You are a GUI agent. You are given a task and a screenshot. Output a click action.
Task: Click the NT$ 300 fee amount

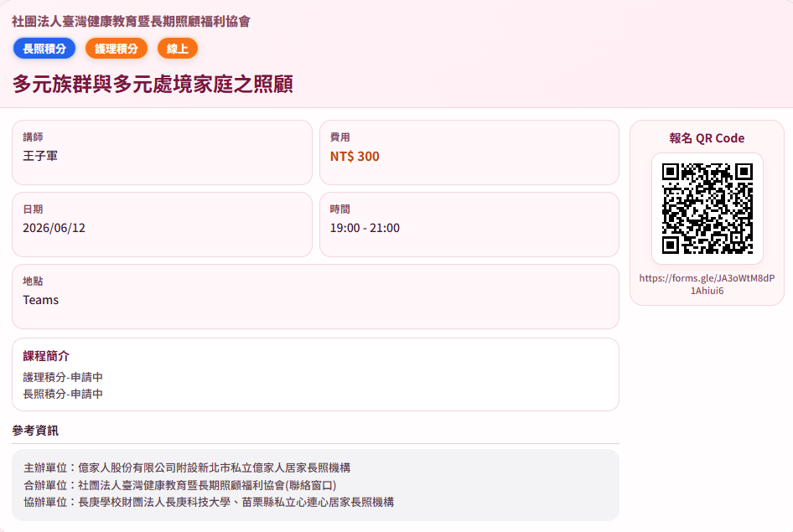(355, 156)
